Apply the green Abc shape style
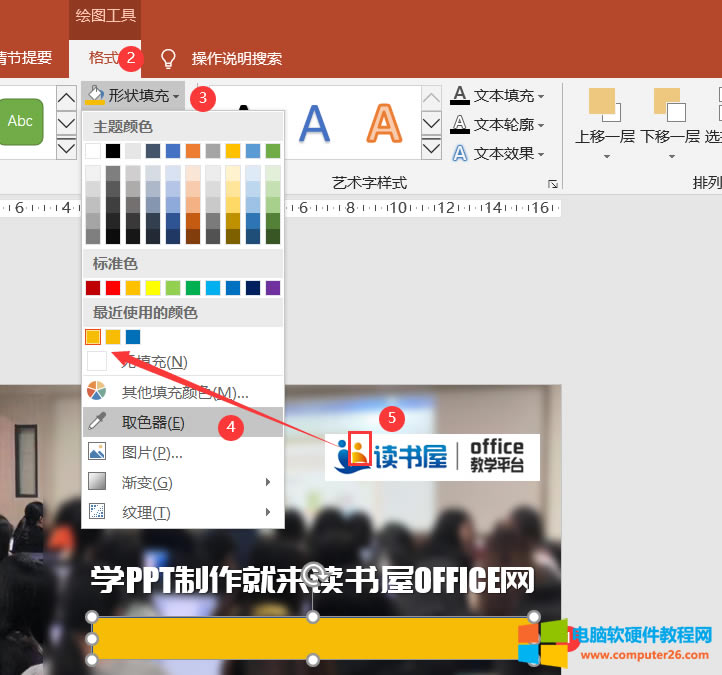 click(20, 122)
